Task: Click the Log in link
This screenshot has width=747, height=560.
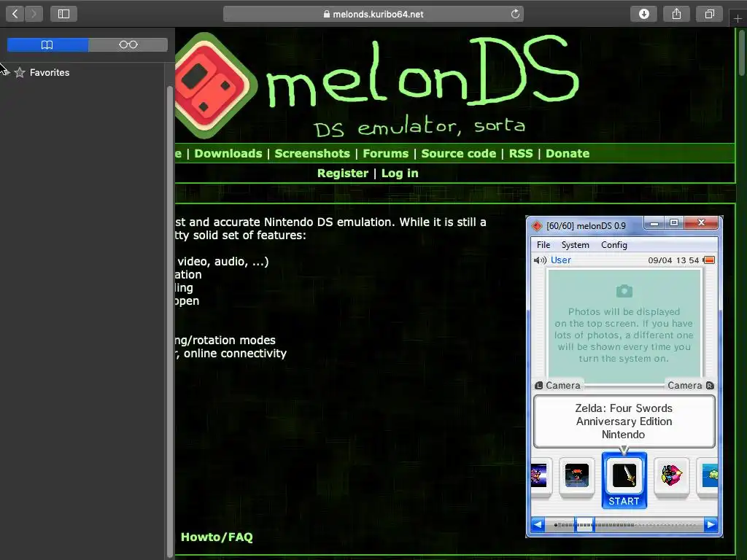Action: [400, 174]
